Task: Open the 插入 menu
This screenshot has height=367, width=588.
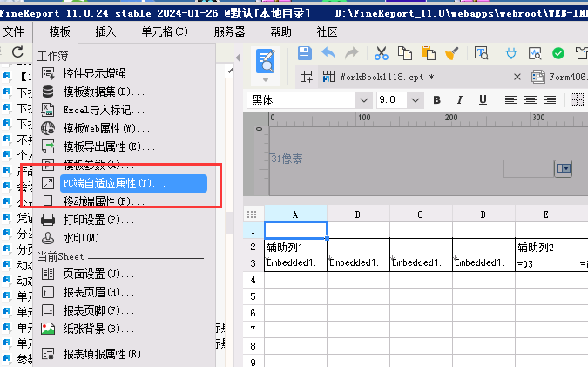Action: click(x=105, y=31)
